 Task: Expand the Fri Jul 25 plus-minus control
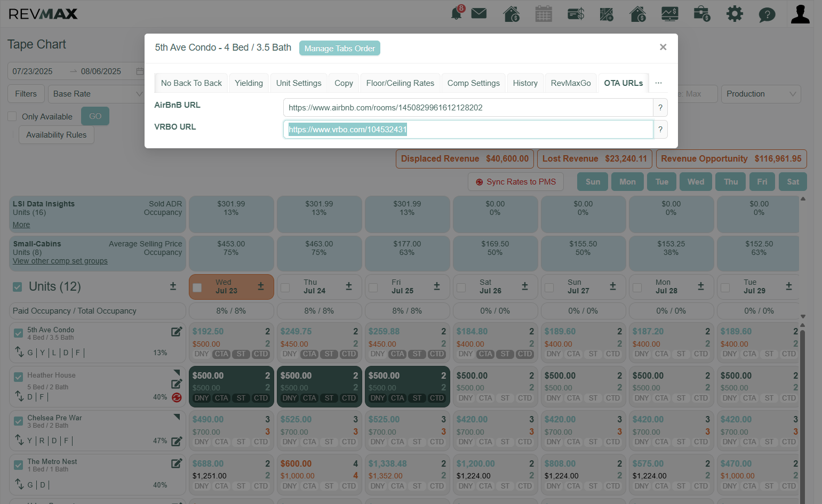click(437, 286)
